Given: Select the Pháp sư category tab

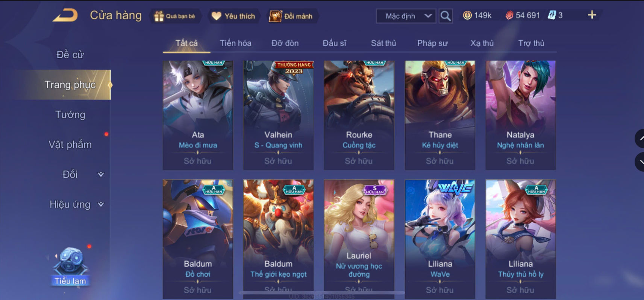Looking at the screenshot, I should [432, 43].
